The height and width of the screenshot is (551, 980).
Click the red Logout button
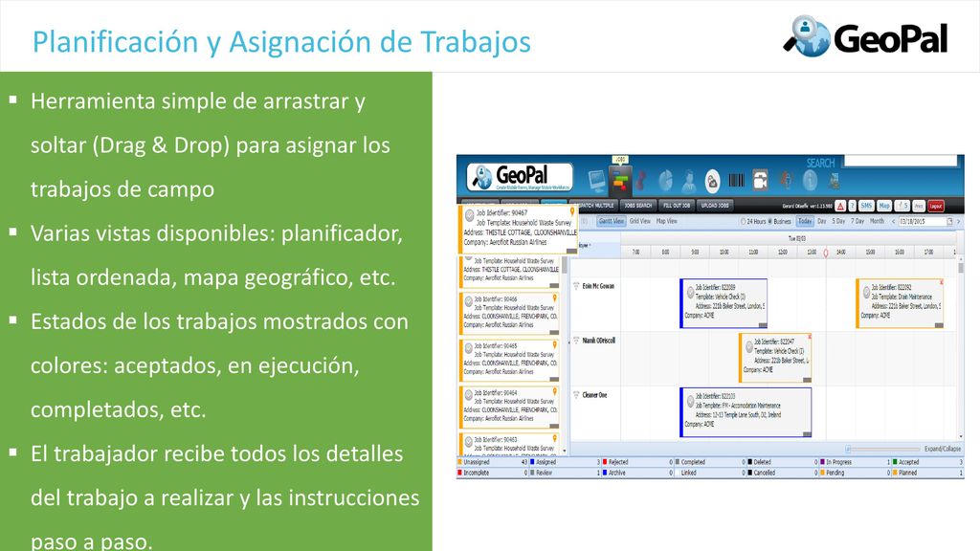(x=936, y=206)
